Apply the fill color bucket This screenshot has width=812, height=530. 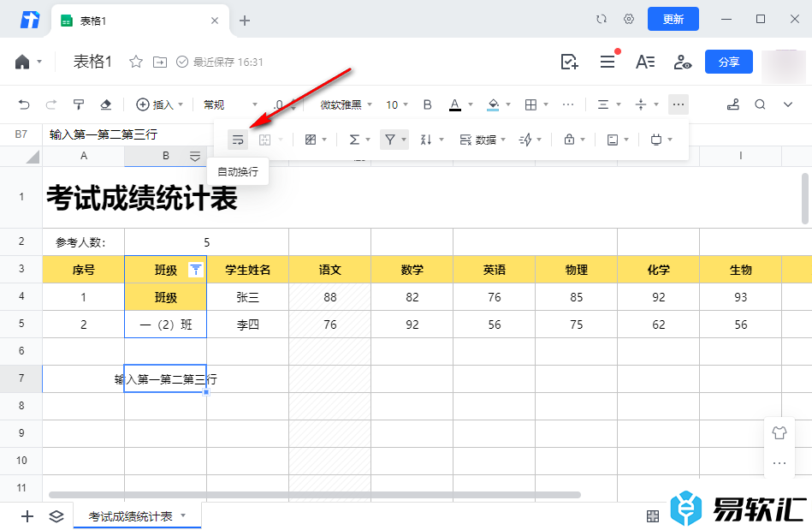click(493, 104)
